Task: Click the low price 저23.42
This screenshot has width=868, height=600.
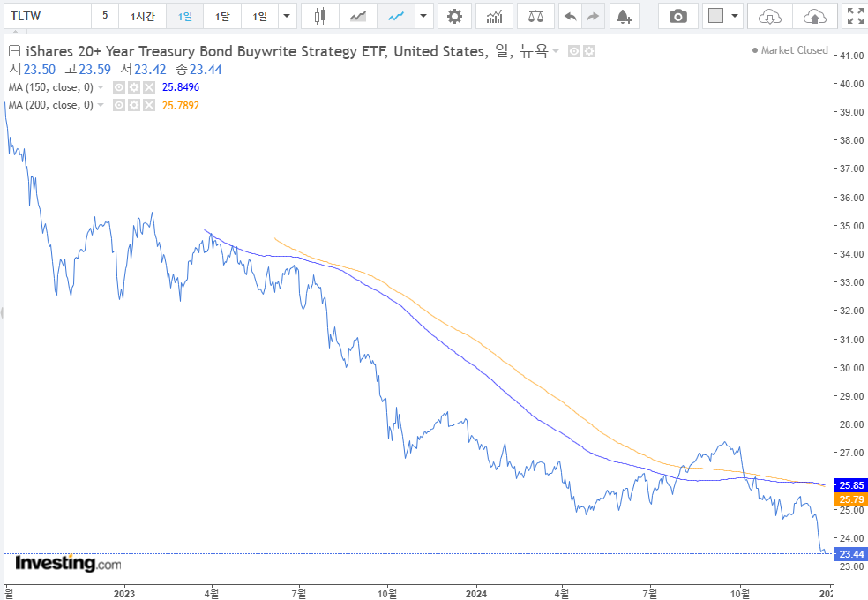Action: 144,70
